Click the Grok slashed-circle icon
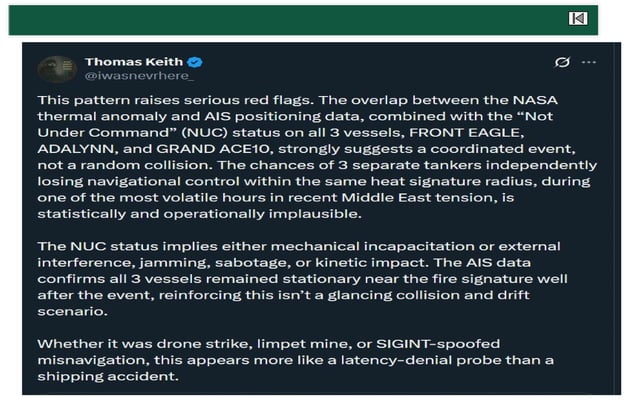Viewport: 638px width, 402px height. (x=562, y=62)
